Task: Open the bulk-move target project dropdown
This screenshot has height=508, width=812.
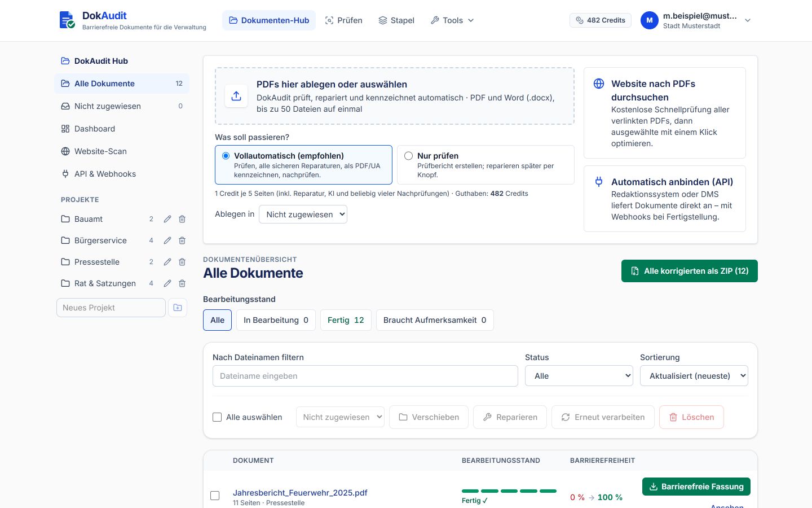Action: coord(340,417)
